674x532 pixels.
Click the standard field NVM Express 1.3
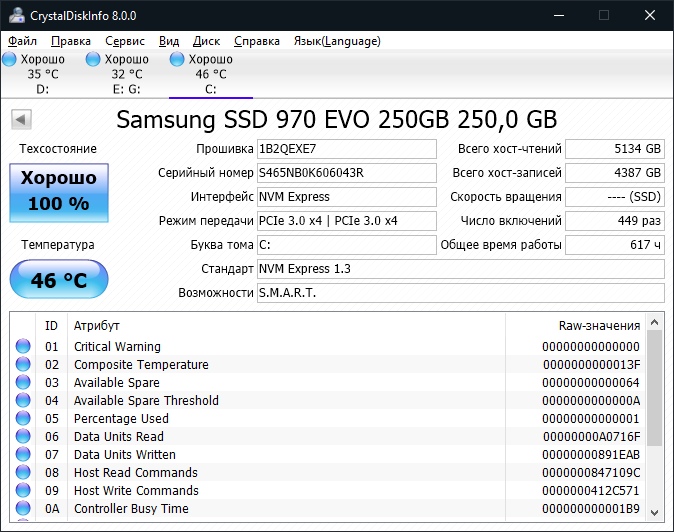461,269
